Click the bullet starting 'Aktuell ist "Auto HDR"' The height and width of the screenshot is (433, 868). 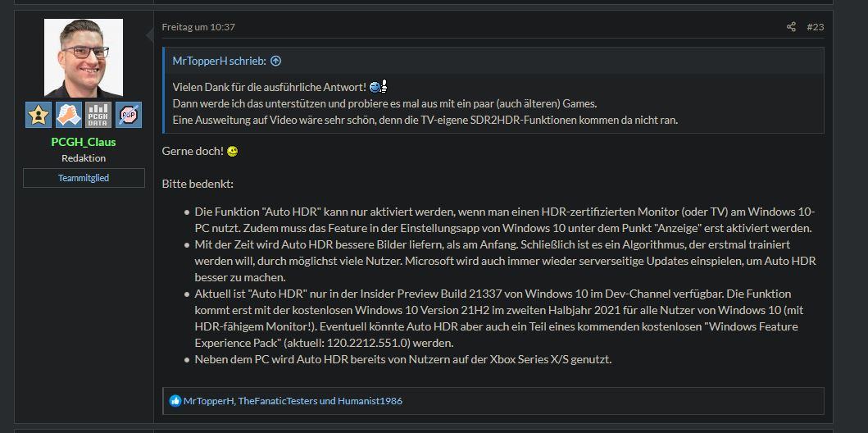click(x=499, y=318)
